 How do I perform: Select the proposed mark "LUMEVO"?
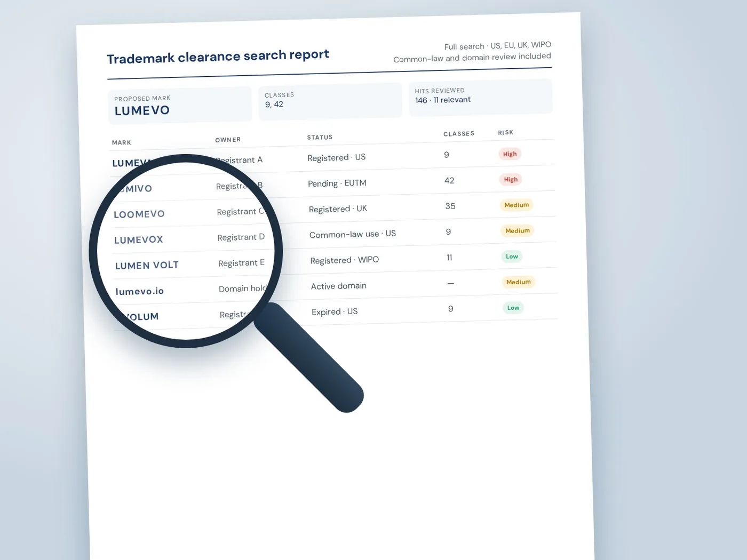[142, 110]
